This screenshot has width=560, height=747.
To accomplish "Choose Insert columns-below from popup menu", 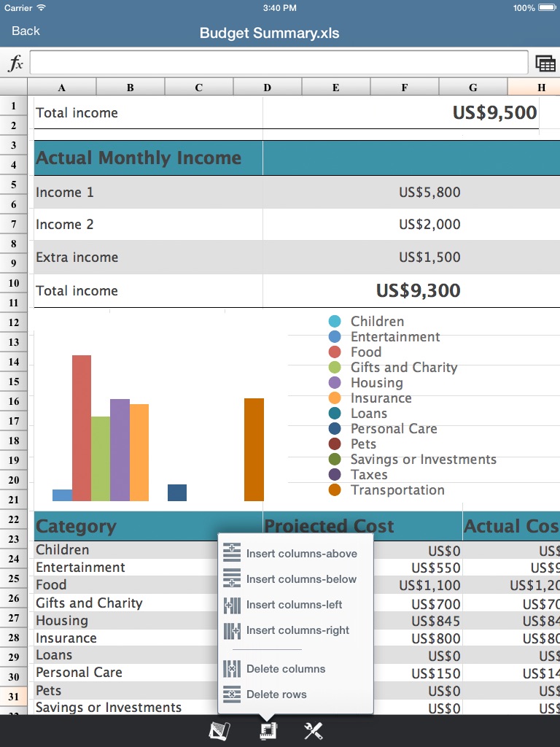I will coord(301,578).
